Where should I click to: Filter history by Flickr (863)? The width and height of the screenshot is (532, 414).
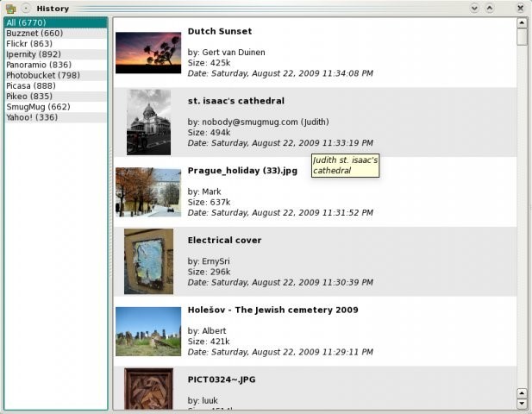[29, 43]
